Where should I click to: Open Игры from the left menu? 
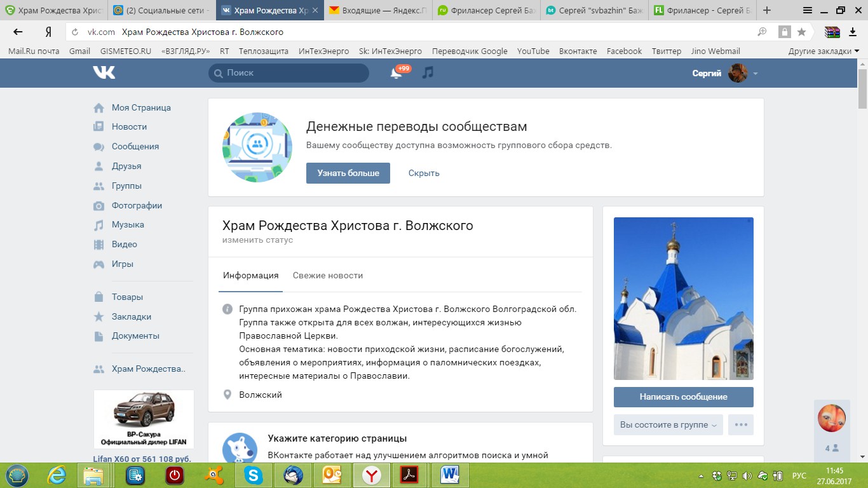point(123,264)
